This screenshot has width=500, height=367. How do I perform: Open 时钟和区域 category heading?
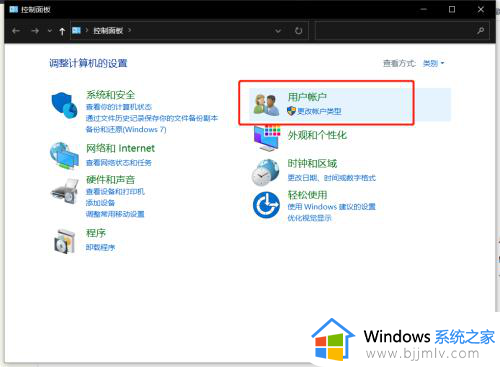coord(312,164)
